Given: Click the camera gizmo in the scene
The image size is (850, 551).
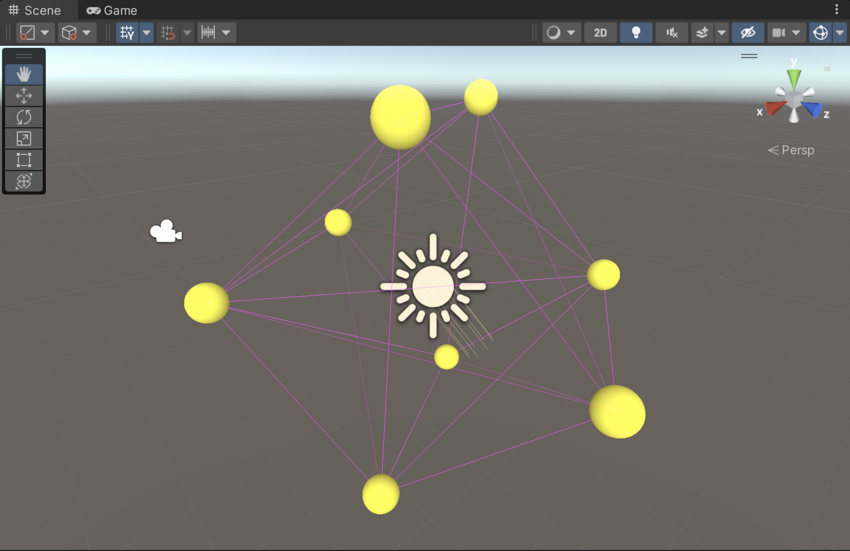Looking at the screenshot, I should pyautogui.click(x=165, y=232).
